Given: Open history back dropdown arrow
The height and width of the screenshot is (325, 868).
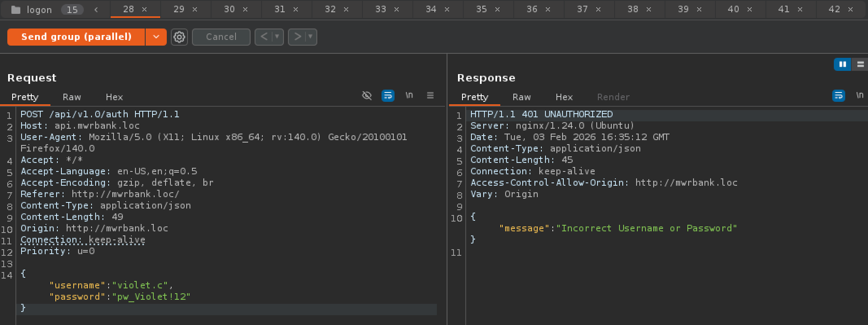Looking at the screenshot, I should click(277, 37).
